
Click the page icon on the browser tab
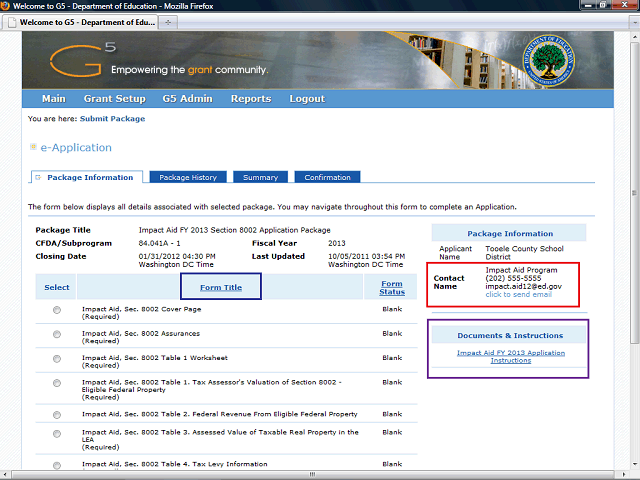coord(13,22)
